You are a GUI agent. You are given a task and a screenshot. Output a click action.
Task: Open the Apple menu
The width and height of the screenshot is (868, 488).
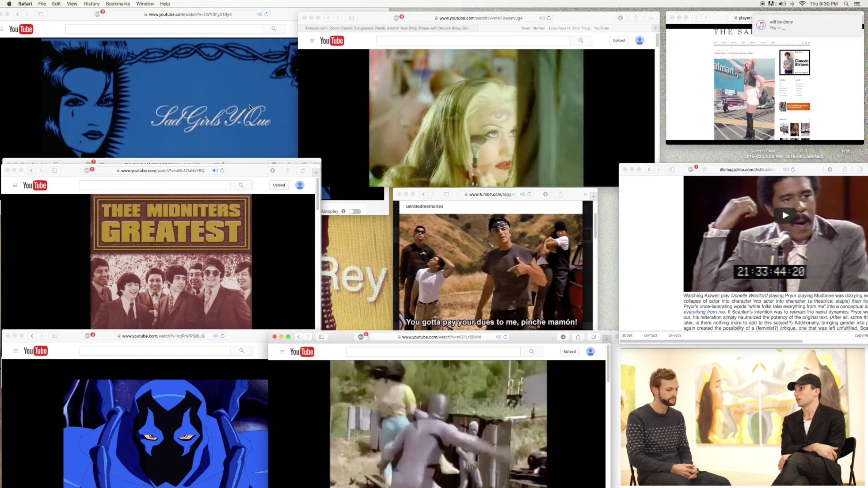[9, 4]
